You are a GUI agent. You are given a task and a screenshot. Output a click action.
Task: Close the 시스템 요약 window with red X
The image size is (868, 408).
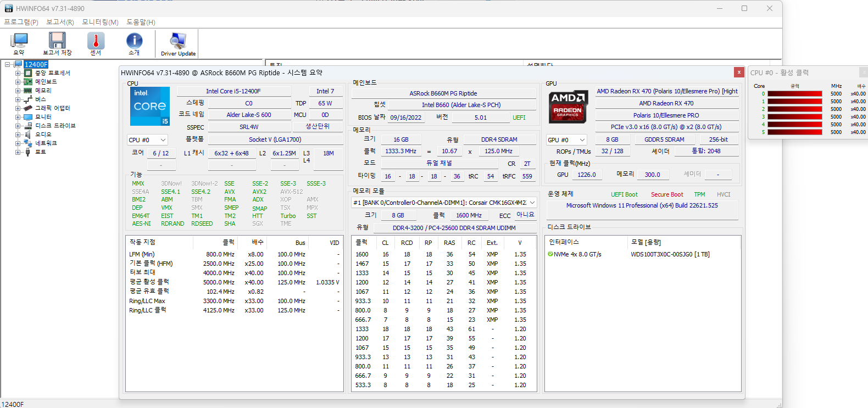point(739,72)
